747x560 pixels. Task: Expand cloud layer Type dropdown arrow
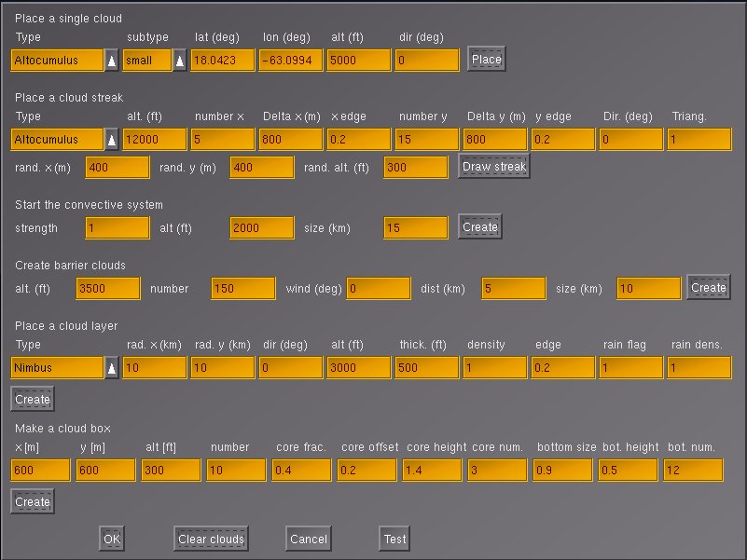click(x=112, y=368)
